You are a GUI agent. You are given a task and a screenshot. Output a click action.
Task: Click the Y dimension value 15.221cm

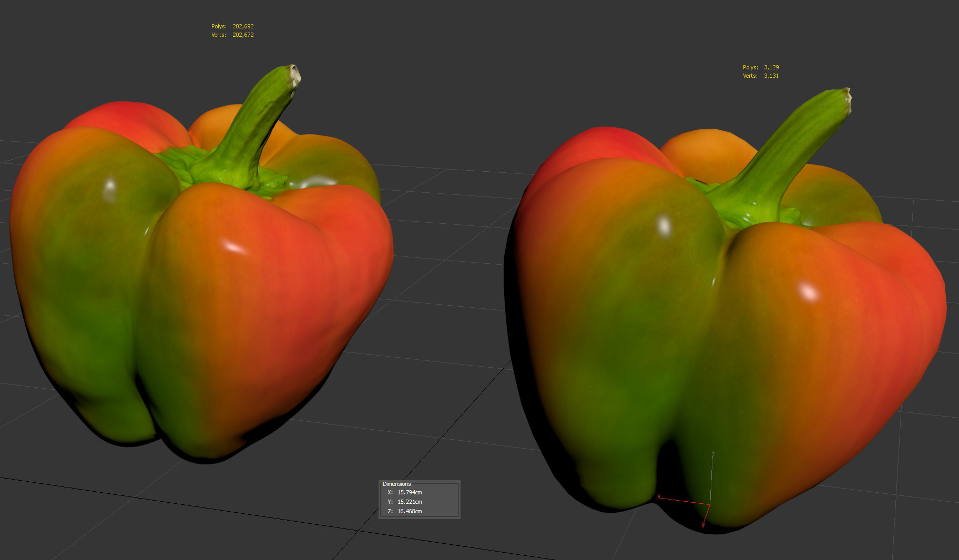click(410, 502)
